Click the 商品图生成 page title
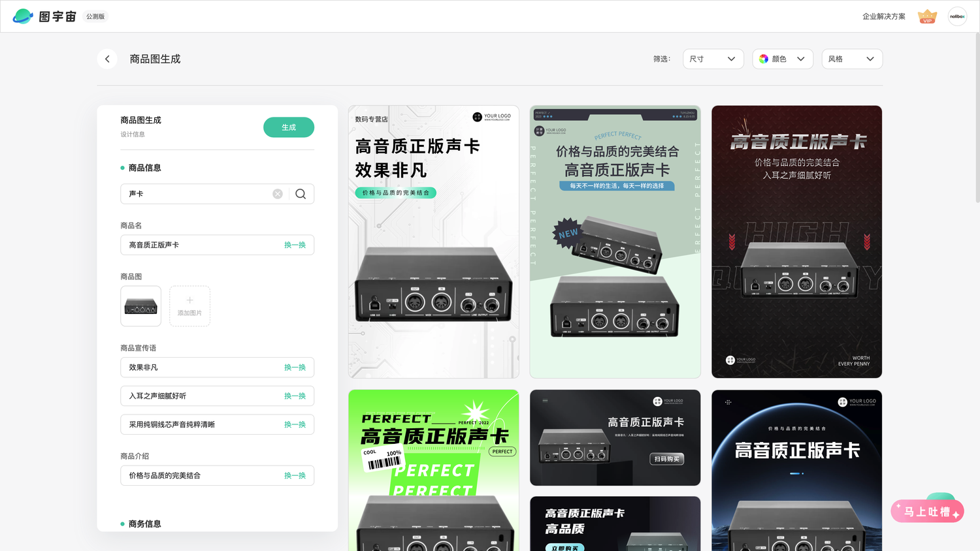The width and height of the screenshot is (980, 551). 155,59
